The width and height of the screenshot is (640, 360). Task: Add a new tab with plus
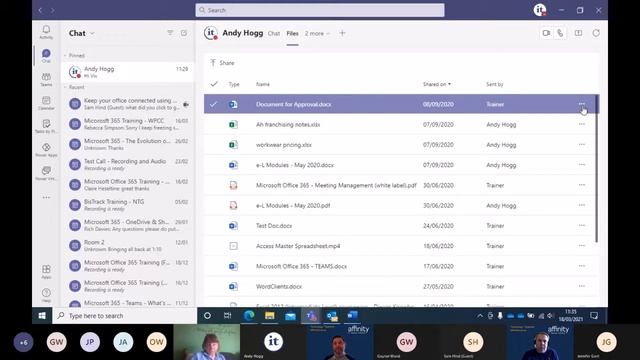(x=342, y=33)
